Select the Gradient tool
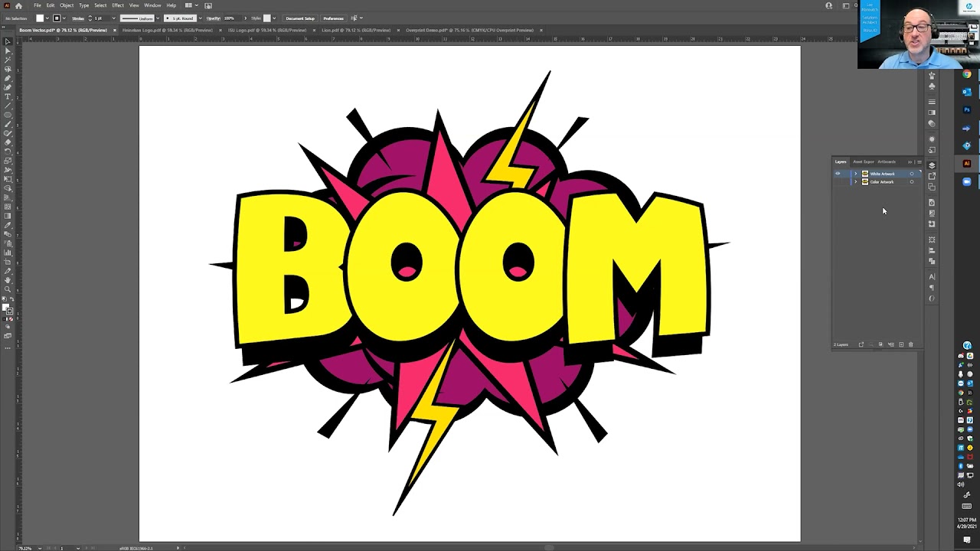This screenshot has width=980, height=551. pos(8,217)
